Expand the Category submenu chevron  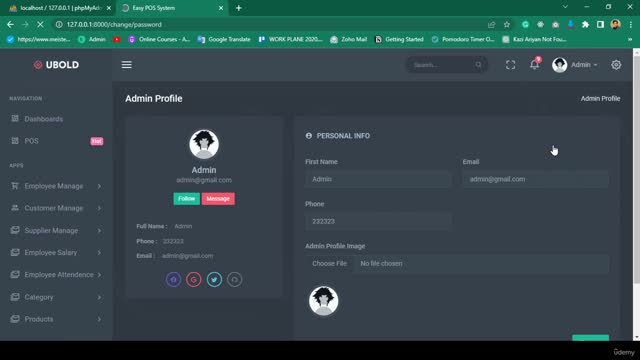99,297
